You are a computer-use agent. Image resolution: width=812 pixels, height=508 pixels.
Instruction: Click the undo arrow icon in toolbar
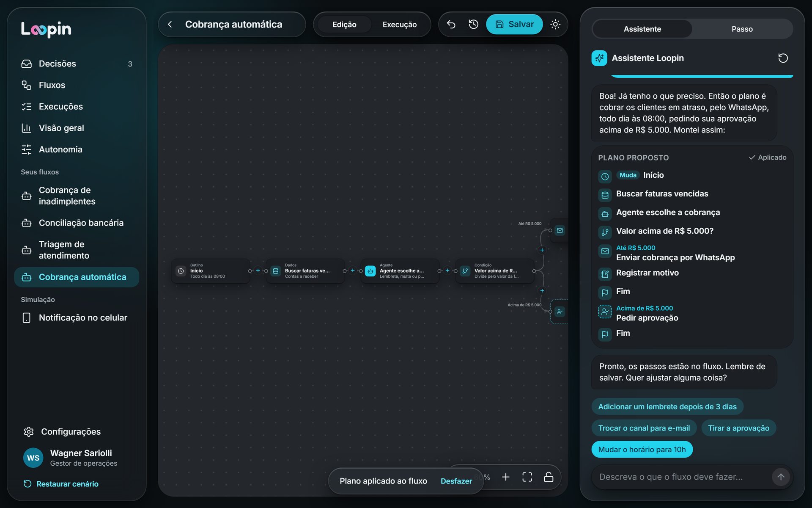click(451, 25)
